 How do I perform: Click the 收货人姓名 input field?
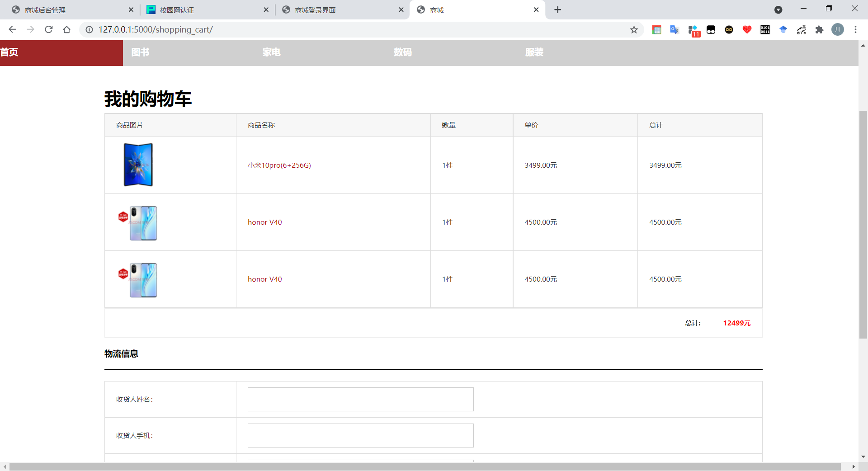pyautogui.click(x=360, y=399)
